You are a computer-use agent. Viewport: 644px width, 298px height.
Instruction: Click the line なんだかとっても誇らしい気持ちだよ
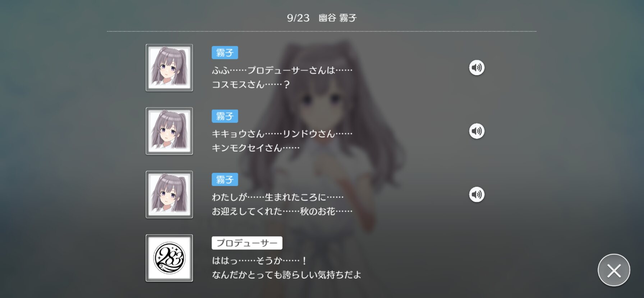(x=286, y=275)
